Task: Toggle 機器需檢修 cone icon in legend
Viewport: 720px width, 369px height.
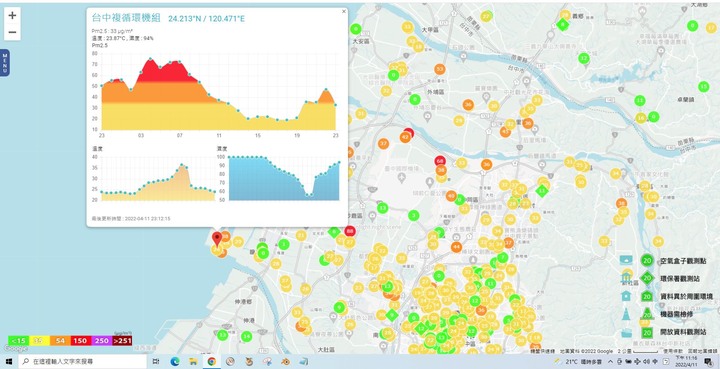Action: pyautogui.click(x=626, y=314)
